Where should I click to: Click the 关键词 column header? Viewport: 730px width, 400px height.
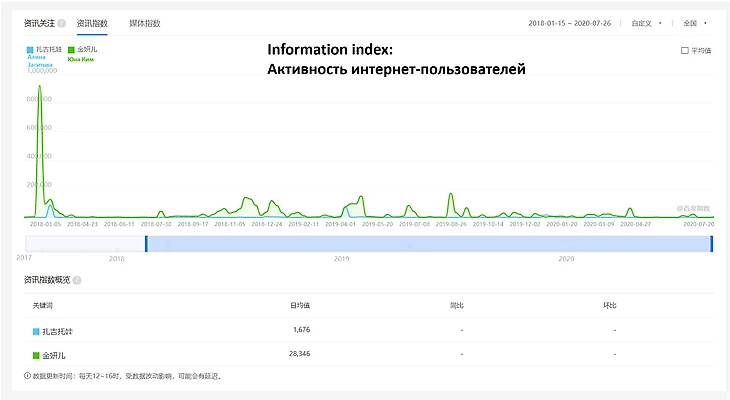[x=42, y=305]
